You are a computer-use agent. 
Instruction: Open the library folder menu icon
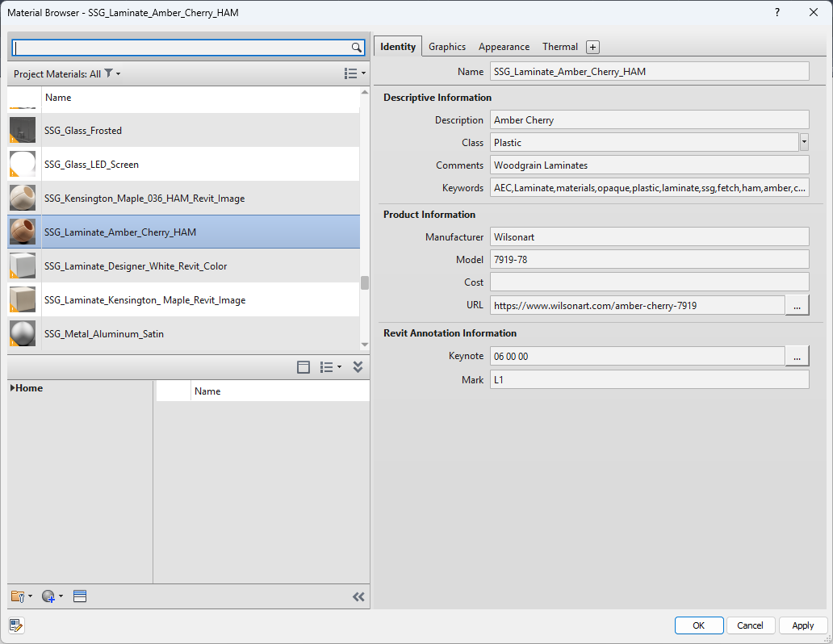[19, 596]
